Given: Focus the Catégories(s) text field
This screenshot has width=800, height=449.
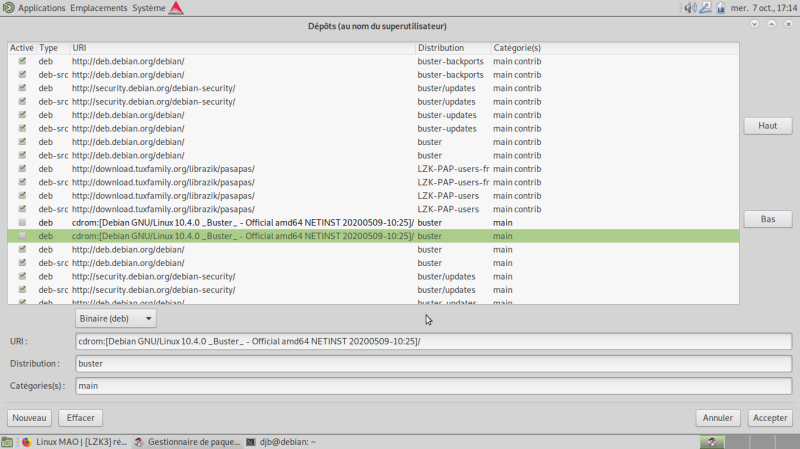Looking at the screenshot, I should click(x=434, y=386).
